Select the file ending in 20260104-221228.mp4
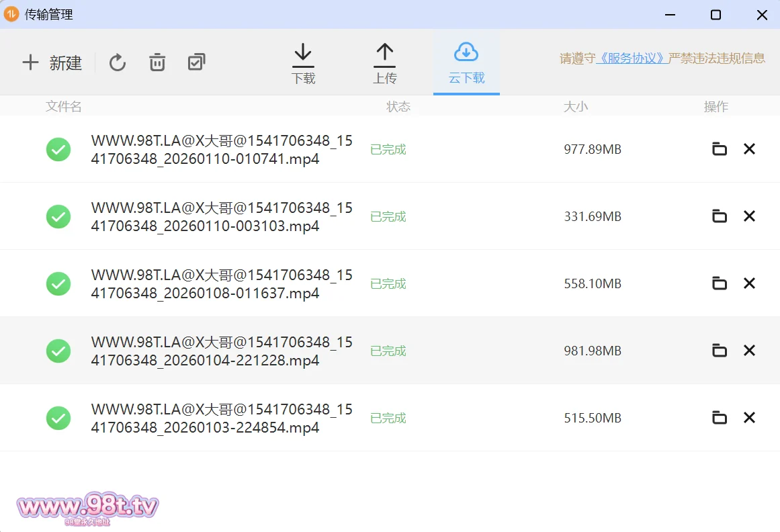The image size is (780, 532). coord(222,351)
